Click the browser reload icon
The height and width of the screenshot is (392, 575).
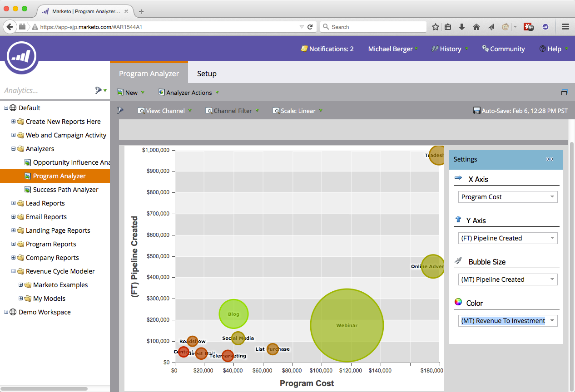tap(310, 27)
